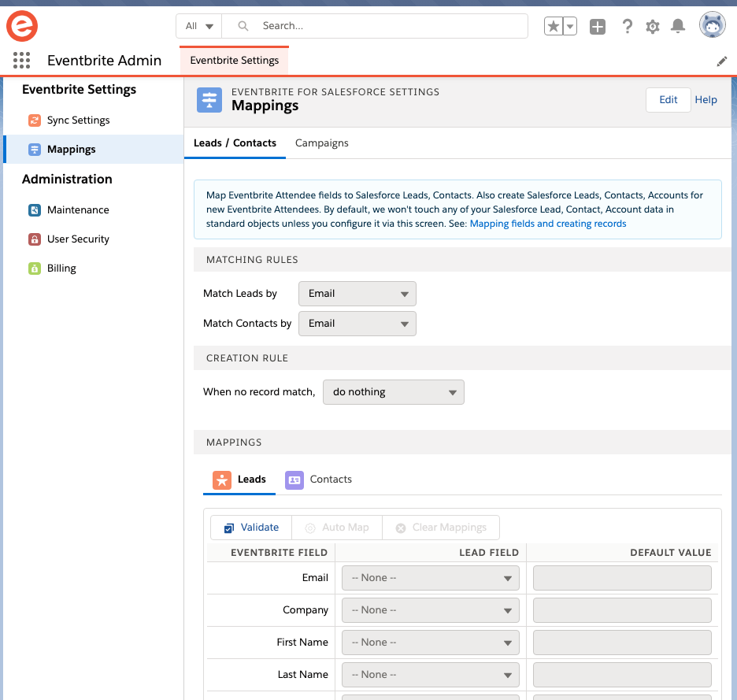Click the Mappings page header icon
The height and width of the screenshot is (700, 737).
click(209, 100)
